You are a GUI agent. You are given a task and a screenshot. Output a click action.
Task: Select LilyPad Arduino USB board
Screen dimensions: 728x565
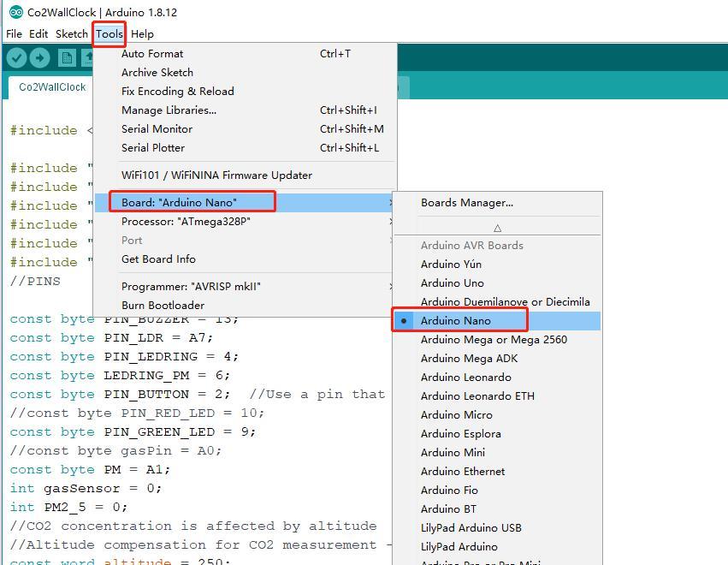[497, 528]
